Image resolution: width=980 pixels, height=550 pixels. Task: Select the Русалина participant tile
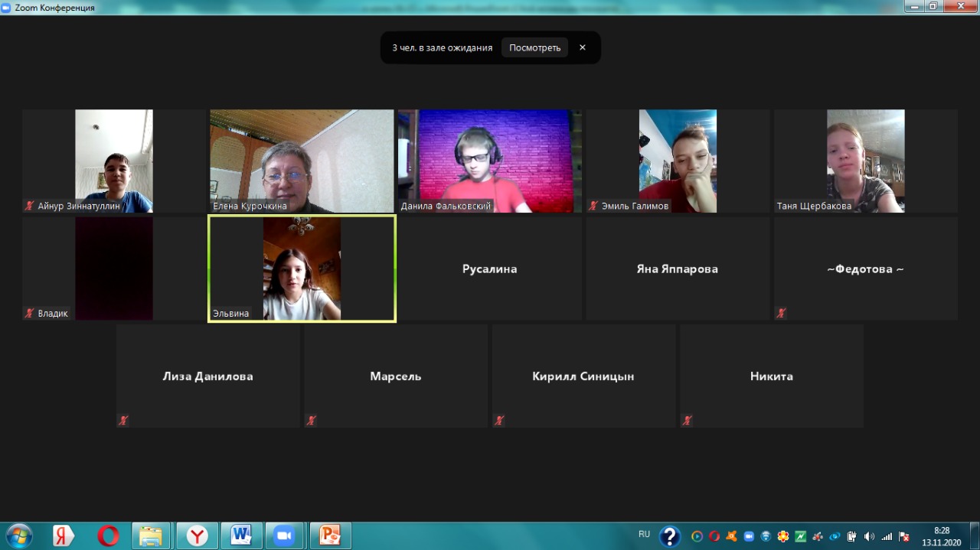point(489,268)
